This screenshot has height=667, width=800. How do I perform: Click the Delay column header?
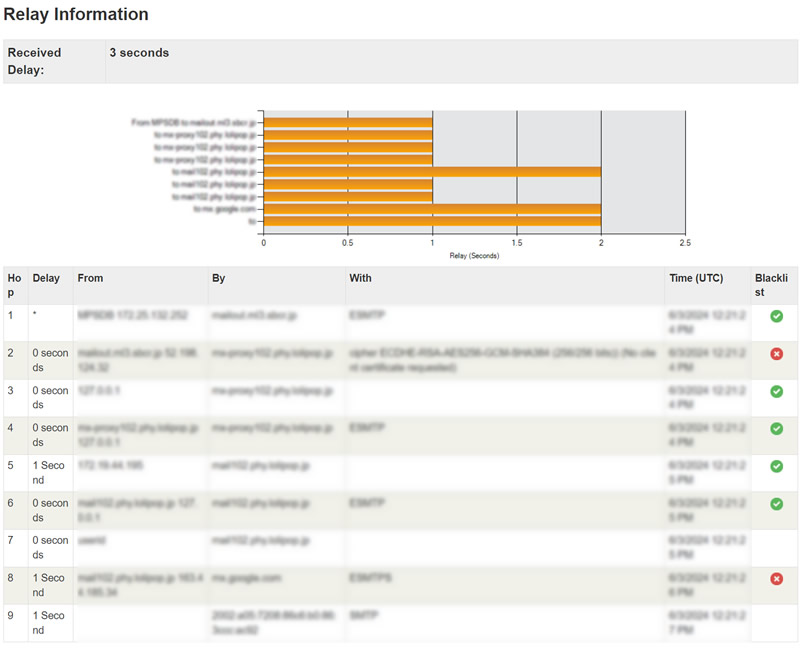tap(45, 278)
